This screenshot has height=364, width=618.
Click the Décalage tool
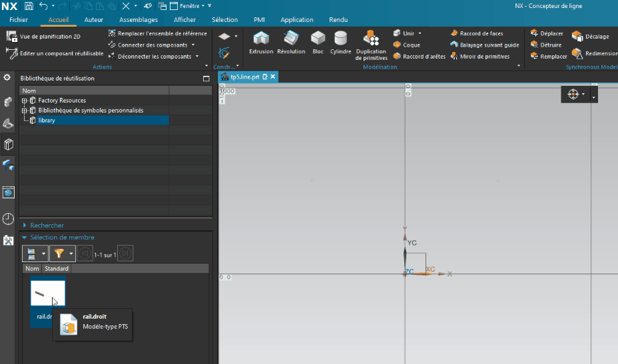[591, 36]
